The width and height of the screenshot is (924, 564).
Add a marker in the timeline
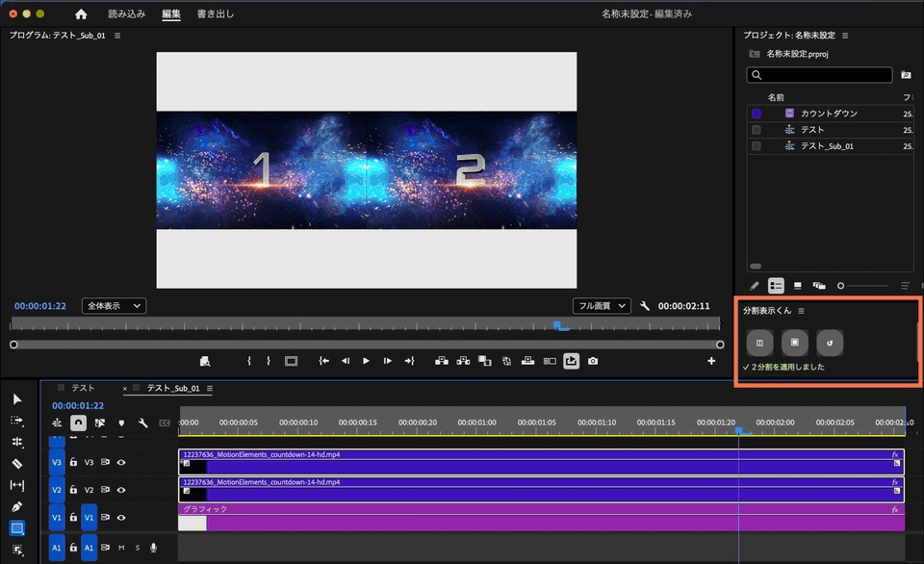click(x=121, y=423)
